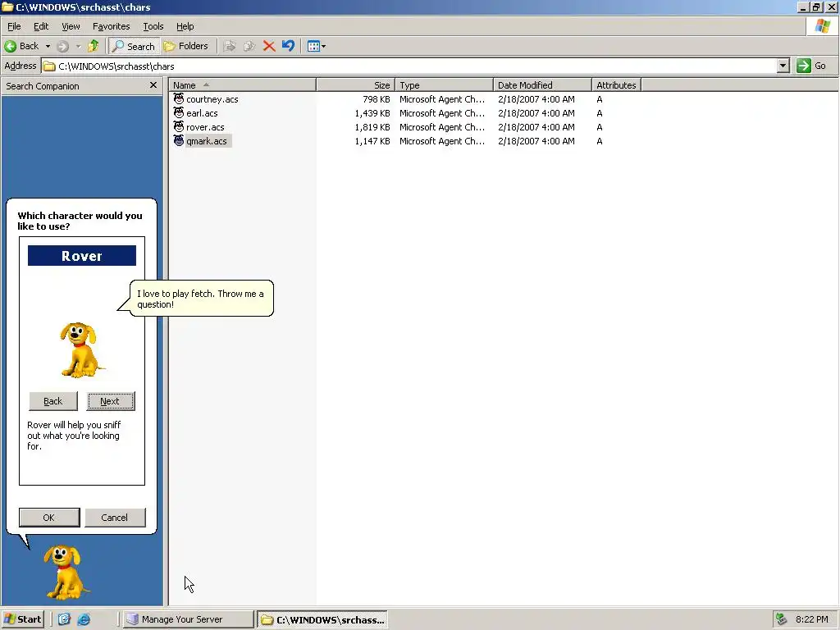Open the Start menu
This screenshot has height=630, width=840.
coord(22,619)
